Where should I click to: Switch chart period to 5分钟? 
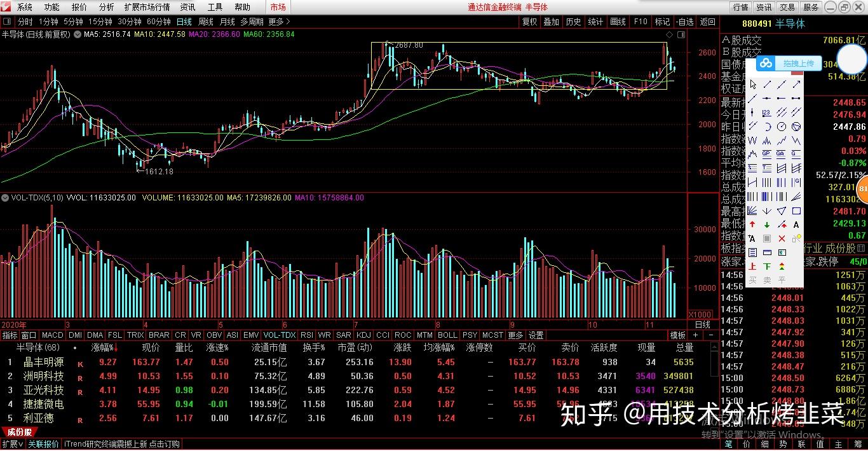73,22
